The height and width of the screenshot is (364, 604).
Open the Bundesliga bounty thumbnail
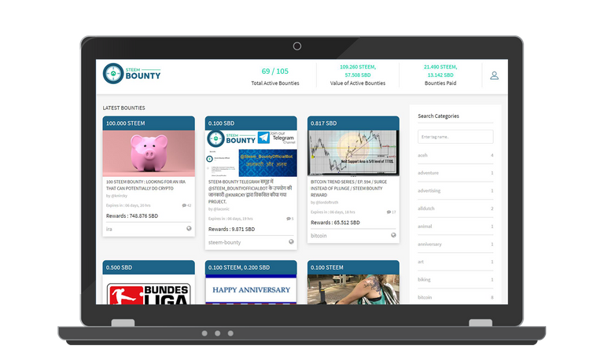149,289
